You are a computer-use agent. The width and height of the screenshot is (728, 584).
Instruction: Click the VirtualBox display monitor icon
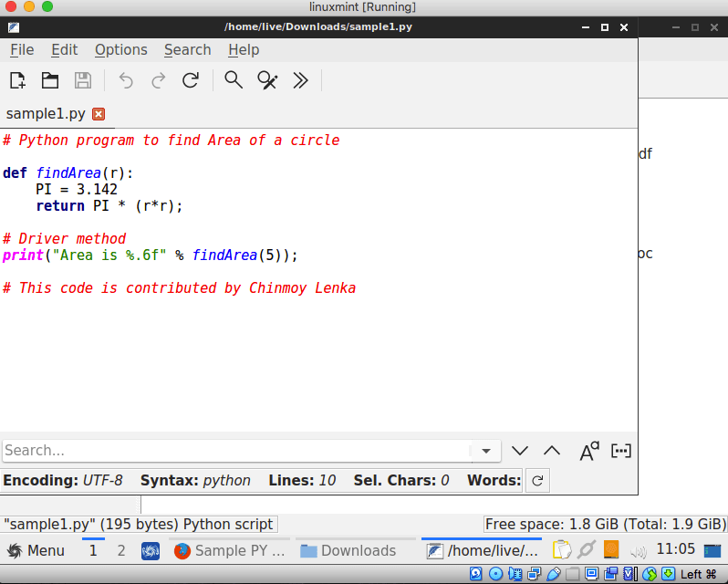point(591,574)
